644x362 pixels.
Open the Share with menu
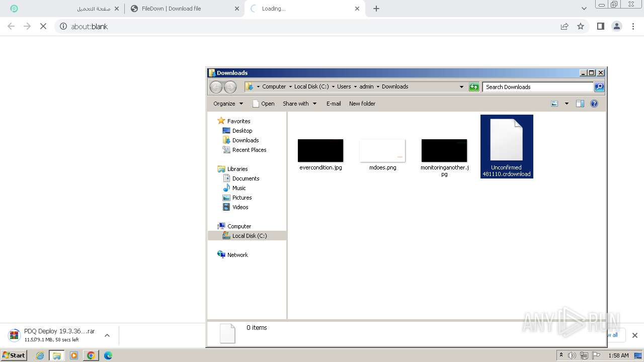coord(299,104)
